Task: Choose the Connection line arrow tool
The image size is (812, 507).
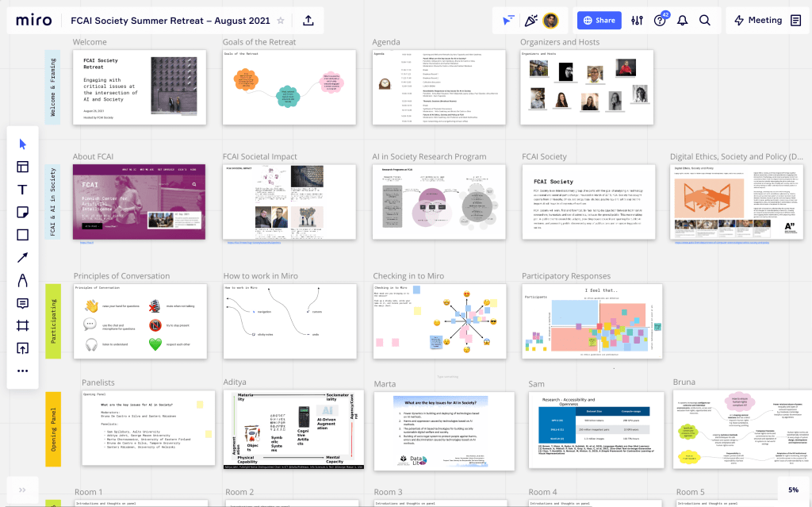Action: coord(22,257)
